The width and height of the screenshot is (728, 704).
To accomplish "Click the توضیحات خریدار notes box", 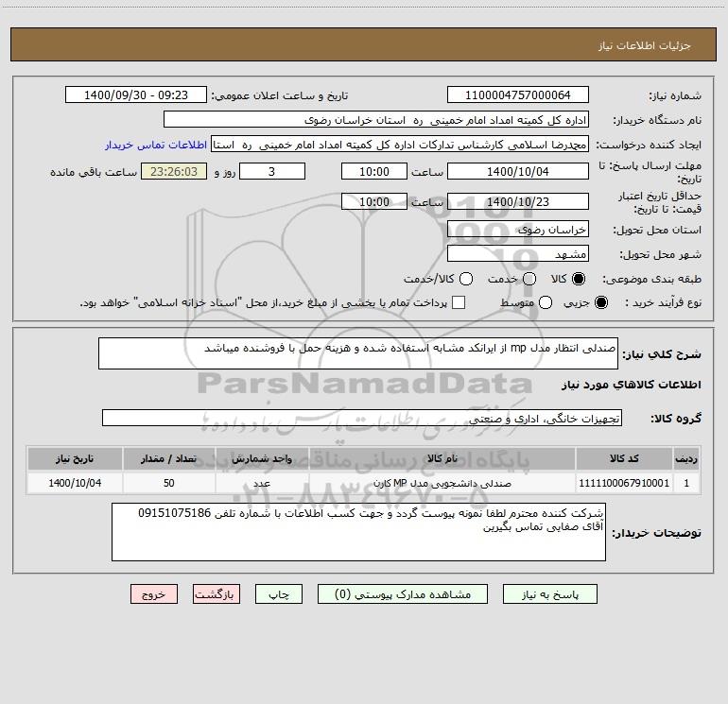I will coord(358,532).
